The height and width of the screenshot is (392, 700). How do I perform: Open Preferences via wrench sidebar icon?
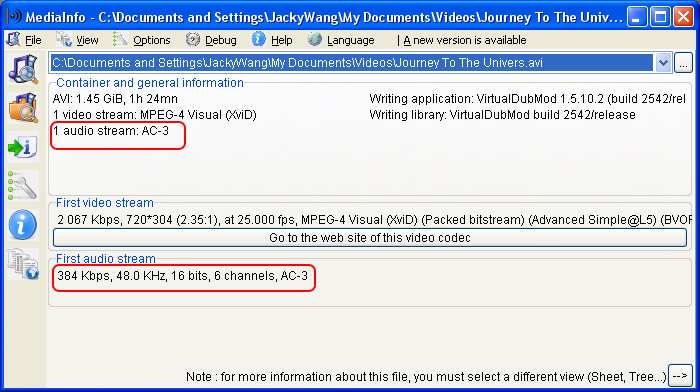click(x=23, y=185)
